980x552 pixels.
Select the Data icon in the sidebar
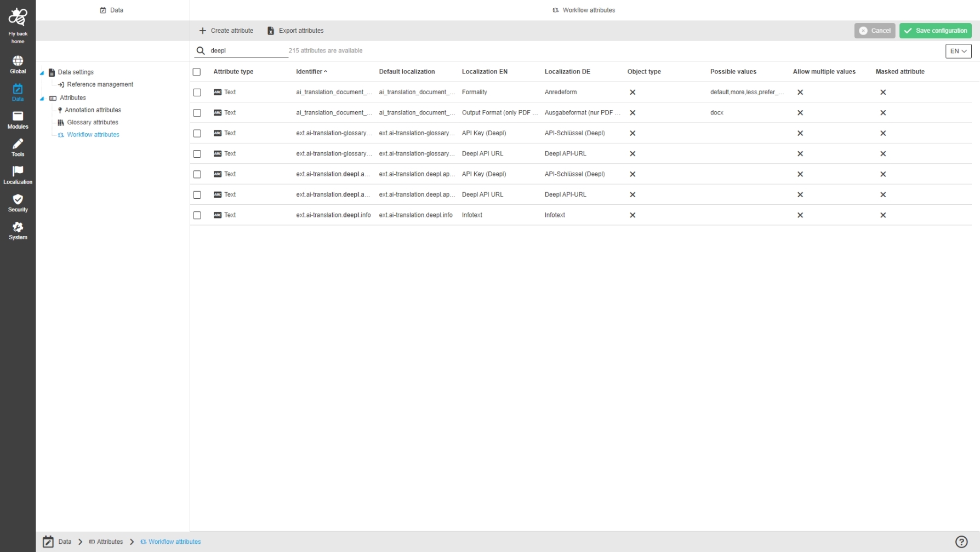coord(18,92)
